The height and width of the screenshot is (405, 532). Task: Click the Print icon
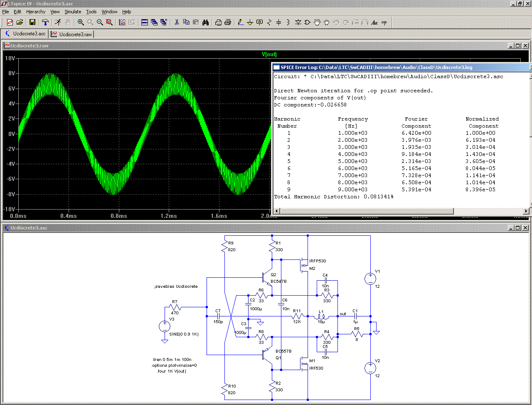click(228, 22)
